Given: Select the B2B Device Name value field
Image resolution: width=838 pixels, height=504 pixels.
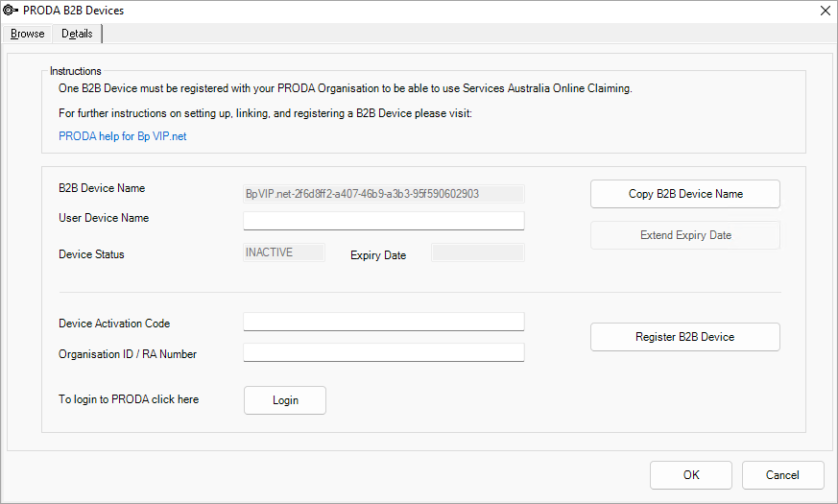Looking at the screenshot, I should [x=384, y=194].
